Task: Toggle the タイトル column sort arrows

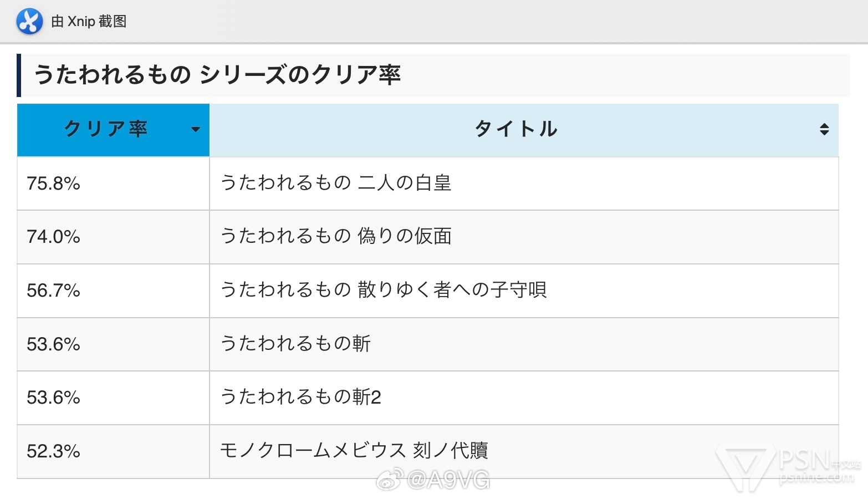Action: coord(824,130)
